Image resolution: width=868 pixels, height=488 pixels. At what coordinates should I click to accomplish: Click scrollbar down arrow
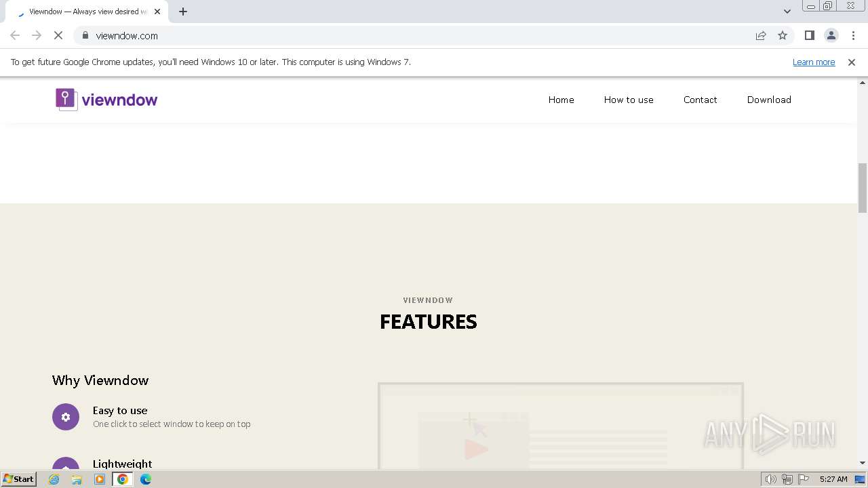863,463
